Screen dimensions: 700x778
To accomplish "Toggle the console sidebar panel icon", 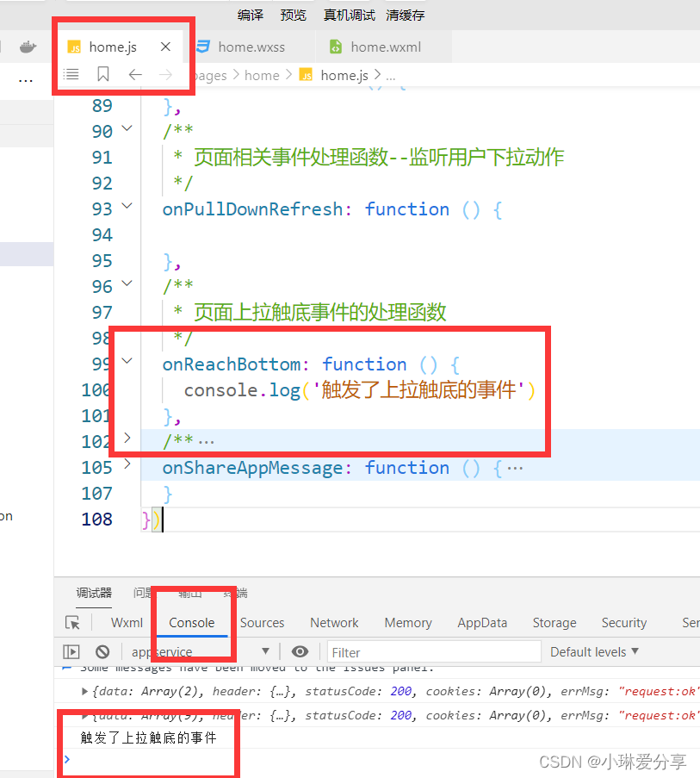I will pos(71,651).
